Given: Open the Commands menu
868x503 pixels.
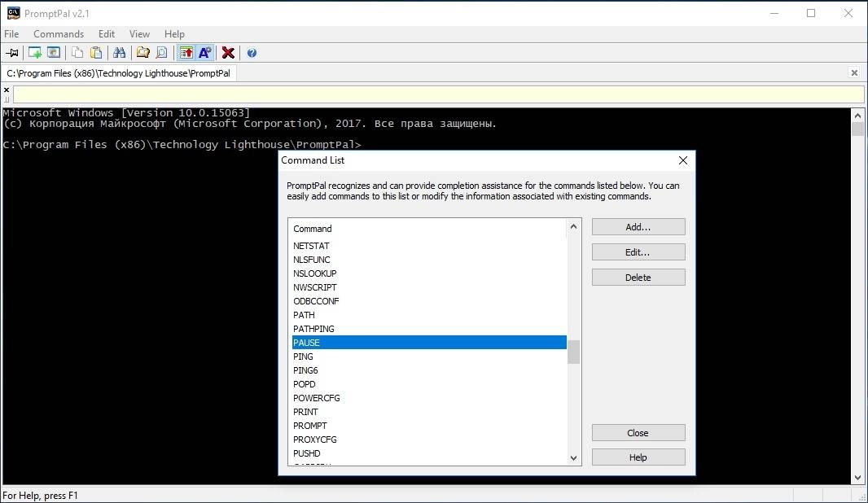Looking at the screenshot, I should pyautogui.click(x=59, y=33).
